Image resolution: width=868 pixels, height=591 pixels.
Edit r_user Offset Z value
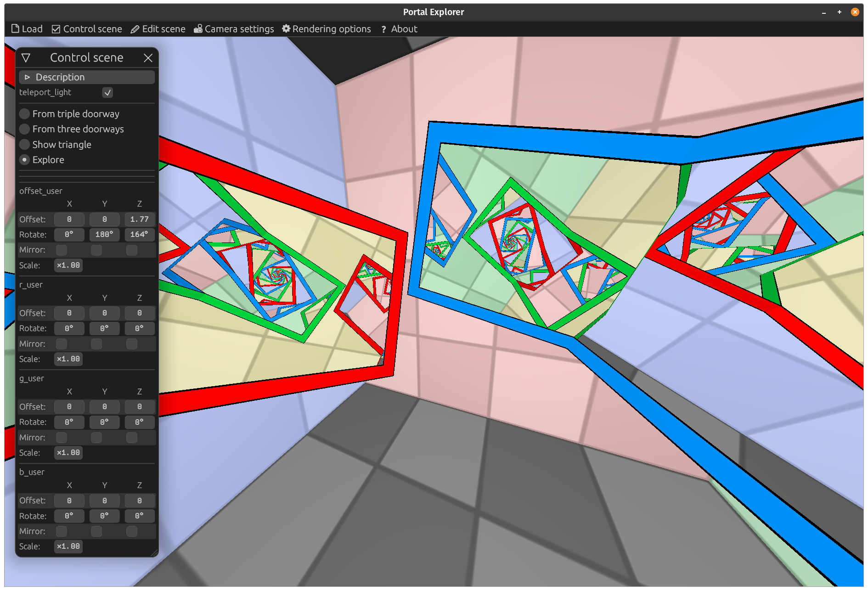(140, 313)
